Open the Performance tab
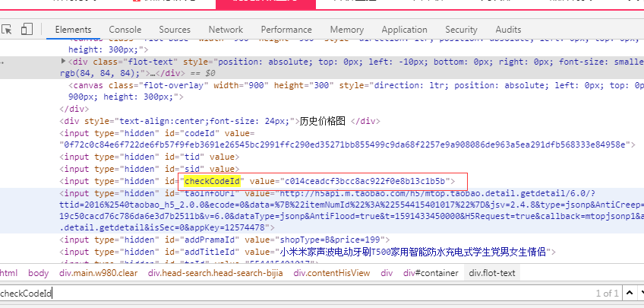This screenshot has height=308, width=644. click(x=286, y=30)
